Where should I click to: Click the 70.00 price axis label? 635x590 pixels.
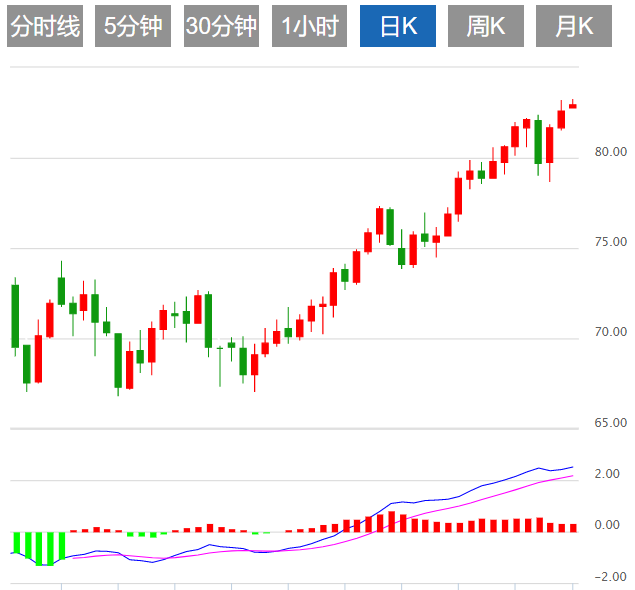(610, 332)
